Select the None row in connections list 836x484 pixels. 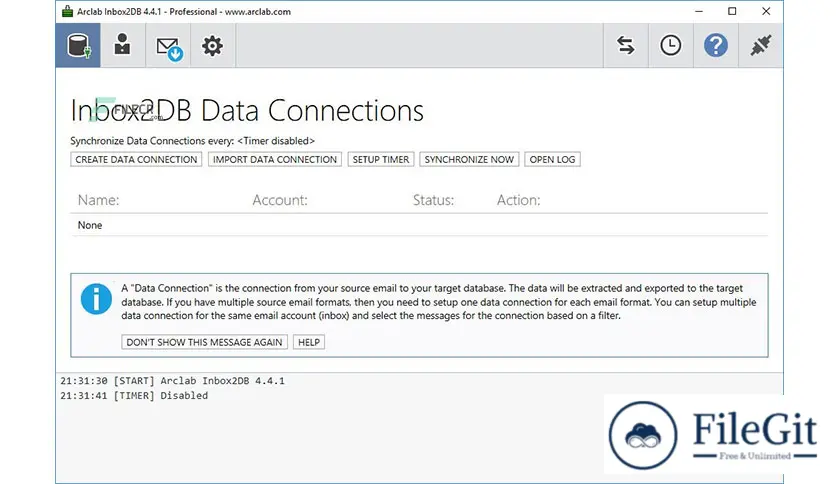click(x=419, y=225)
